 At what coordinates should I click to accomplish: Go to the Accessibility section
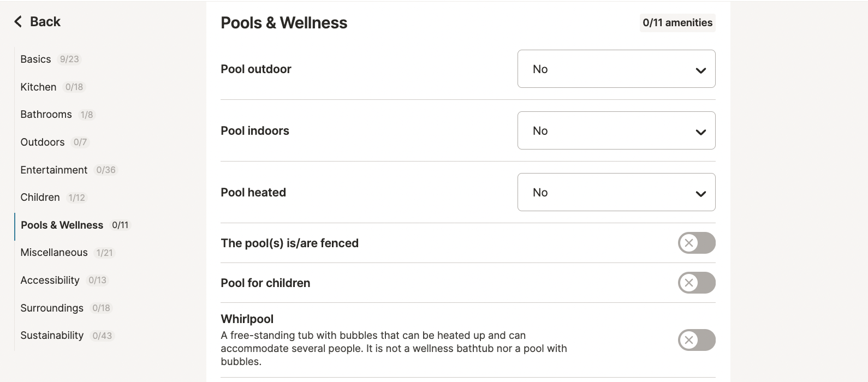click(50, 280)
